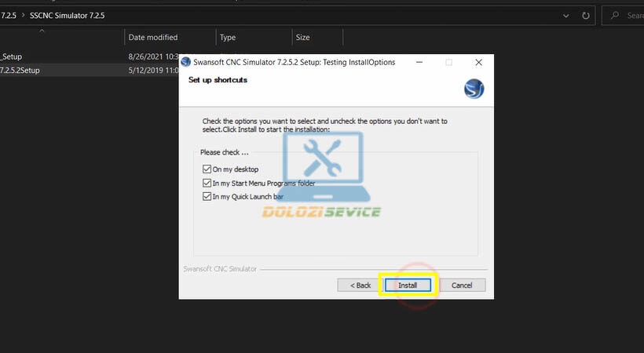Image resolution: width=644 pixels, height=353 pixels.
Task: Go back with the Back button
Action: click(x=360, y=286)
